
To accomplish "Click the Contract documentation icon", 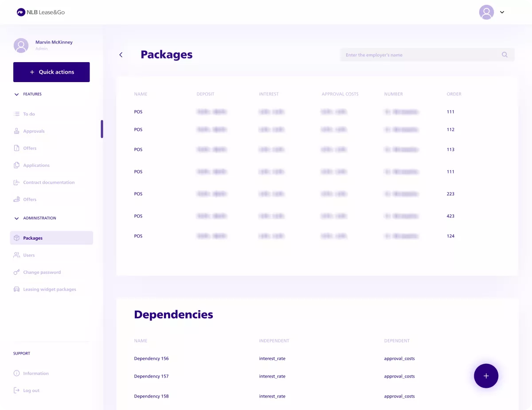I will click(x=16, y=182).
